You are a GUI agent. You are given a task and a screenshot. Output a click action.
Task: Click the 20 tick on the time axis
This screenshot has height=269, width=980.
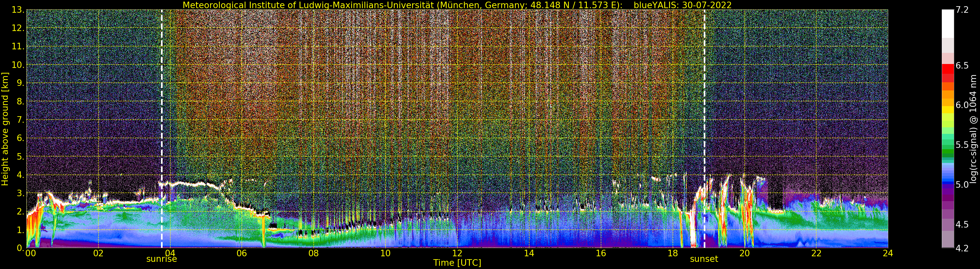pos(745,253)
